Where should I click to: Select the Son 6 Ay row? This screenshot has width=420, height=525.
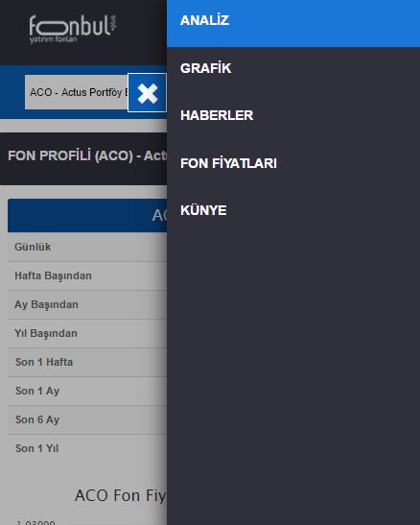(87, 419)
